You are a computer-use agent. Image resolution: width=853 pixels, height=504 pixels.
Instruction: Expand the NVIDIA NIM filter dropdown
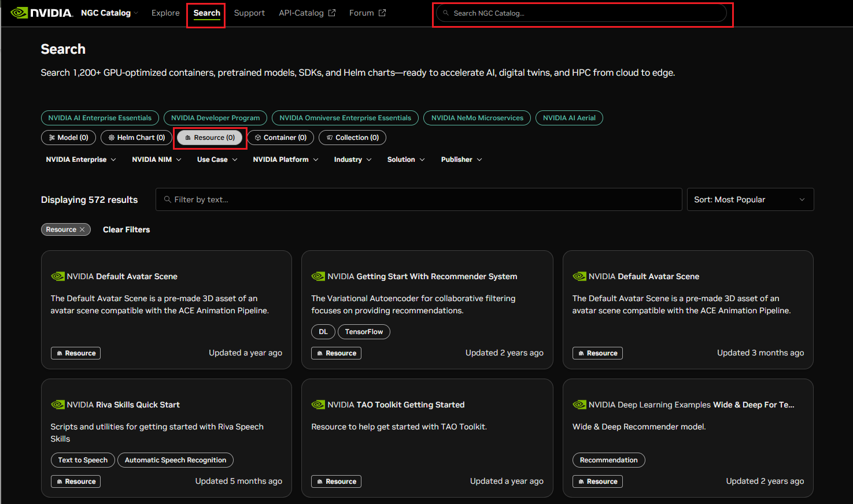click(x=157, y=160)
